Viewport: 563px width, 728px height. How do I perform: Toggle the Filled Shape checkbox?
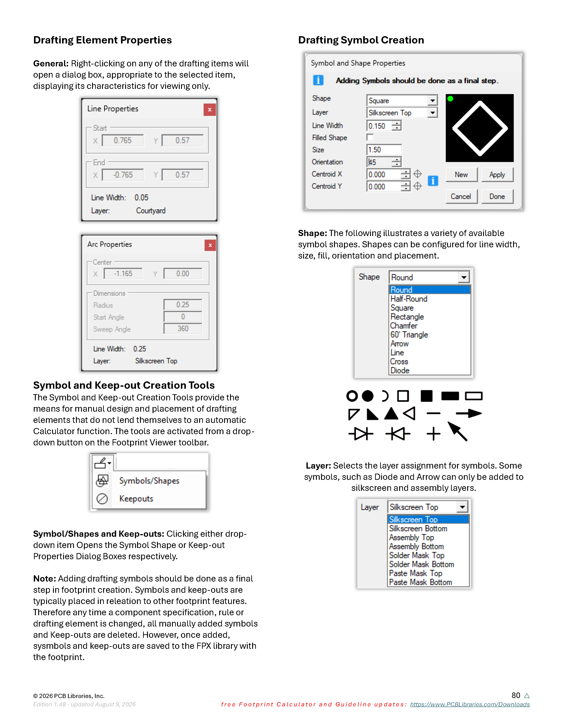pyautogui.click(x=370, y=137)
